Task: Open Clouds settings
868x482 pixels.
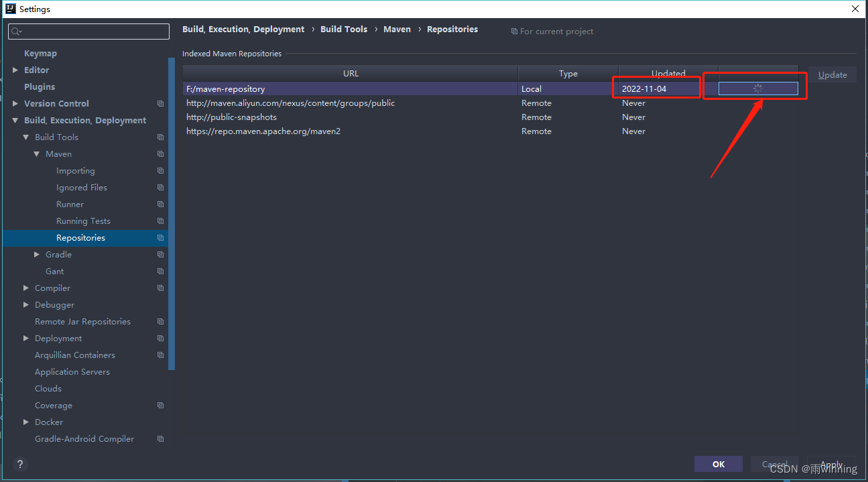Action: click(x=48, y=389)
